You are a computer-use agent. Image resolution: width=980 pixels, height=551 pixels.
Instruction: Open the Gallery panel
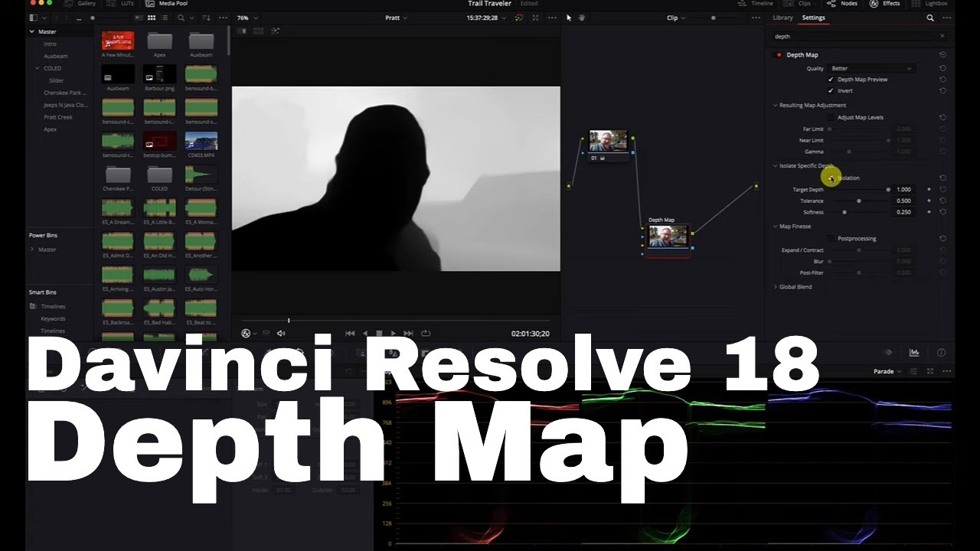(x=80, y=4)
